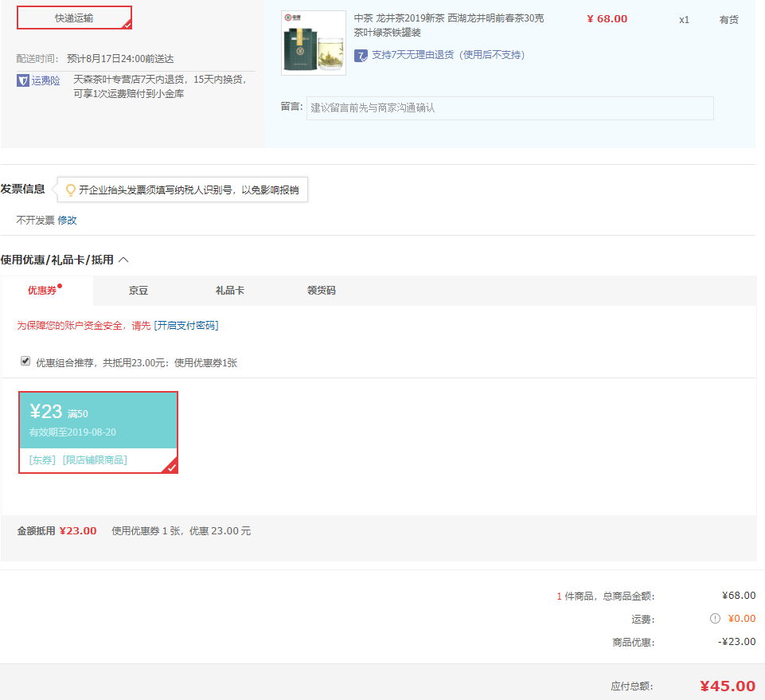Collapse the 使用优惠/礼品卡/抵用 section
This screenshot has width=765, height=700.
[124, 260]
